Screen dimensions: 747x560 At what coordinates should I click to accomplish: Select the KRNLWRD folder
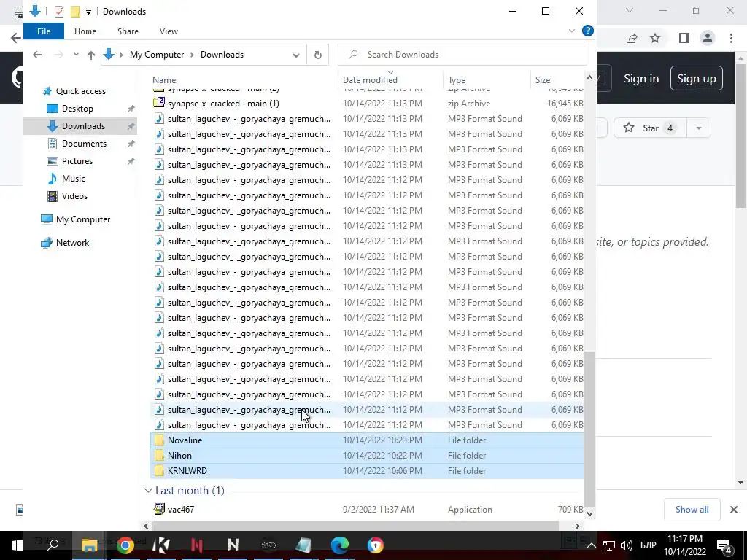367,470
